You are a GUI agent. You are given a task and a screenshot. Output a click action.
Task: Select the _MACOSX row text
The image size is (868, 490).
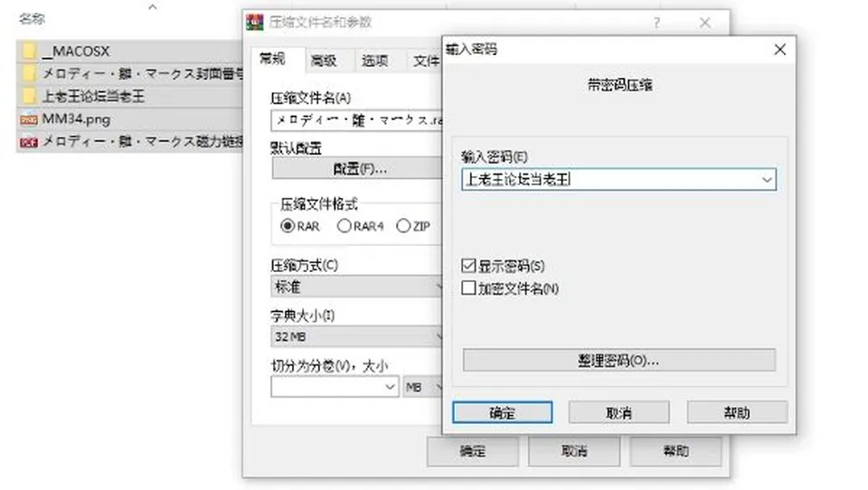pyautogui.click(x=76, y=52)
